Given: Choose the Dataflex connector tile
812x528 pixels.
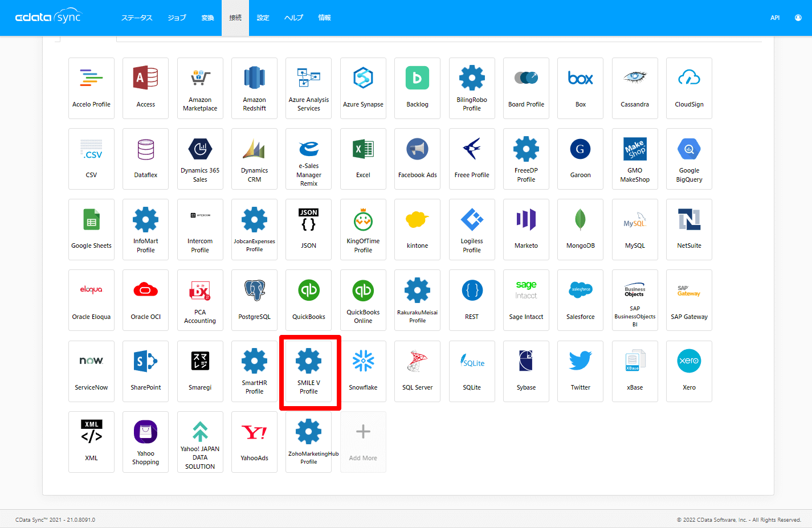Looking at the screenshot, I should click(145, 159).
